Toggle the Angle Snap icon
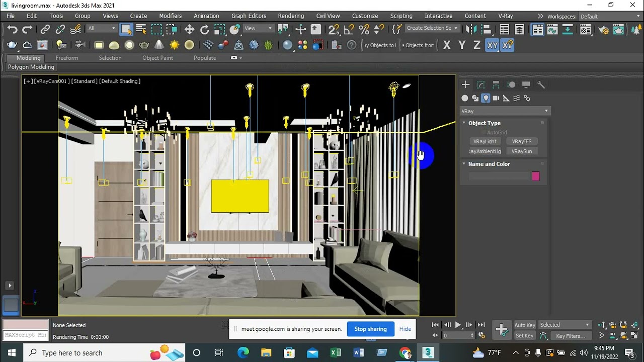The image size is (644, 362). tap(349, 29)
